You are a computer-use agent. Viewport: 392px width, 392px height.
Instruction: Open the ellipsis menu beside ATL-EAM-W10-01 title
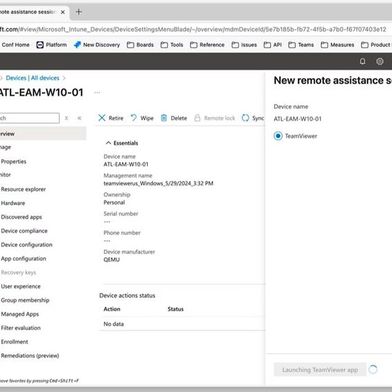(x=97, y=93)
